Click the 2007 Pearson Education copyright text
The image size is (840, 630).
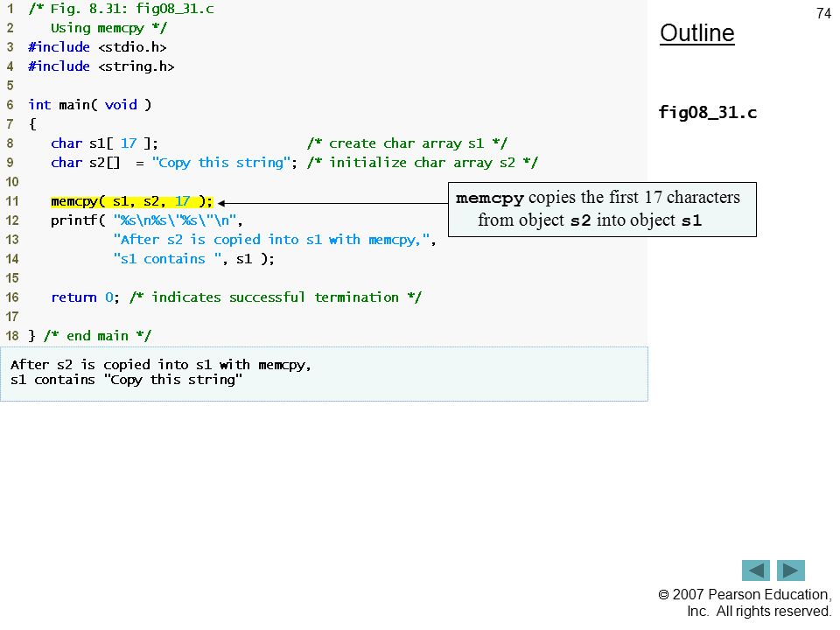[x=745, y=603]
